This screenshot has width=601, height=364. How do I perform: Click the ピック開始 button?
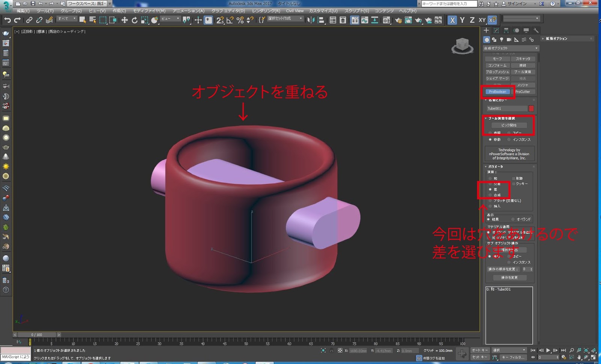(x=509, y=125)
